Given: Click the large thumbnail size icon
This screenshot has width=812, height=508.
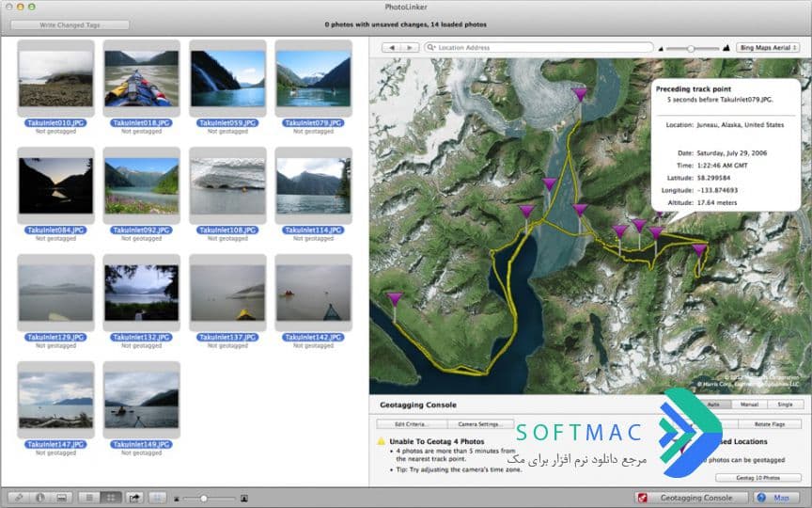Looking at the screenshot, I should click(244, 499).
